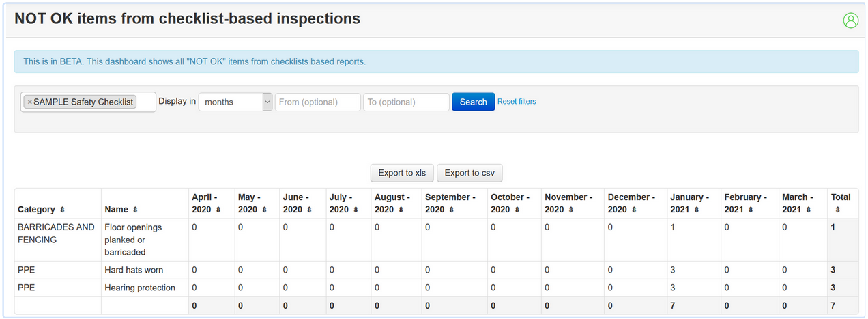The width and height of the screenshot is (868, 319).
Task: Open the user profile icon
Action: (850, 20)
